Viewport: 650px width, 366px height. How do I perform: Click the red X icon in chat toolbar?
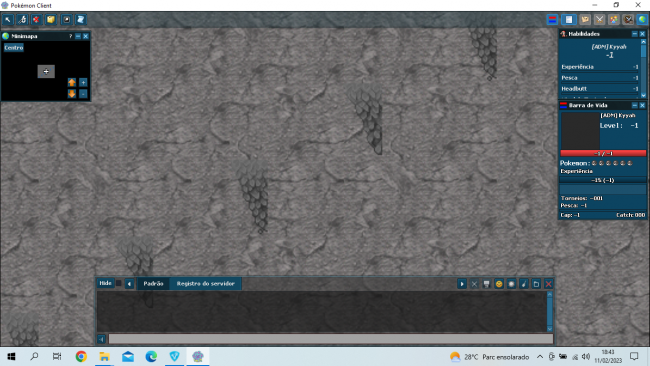548,284
